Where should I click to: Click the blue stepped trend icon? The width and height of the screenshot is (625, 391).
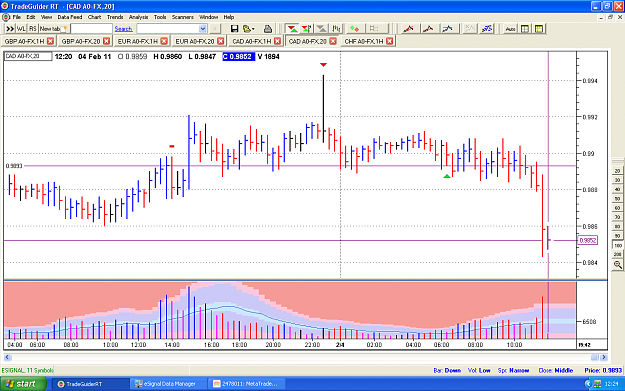[x=487, y=29]
